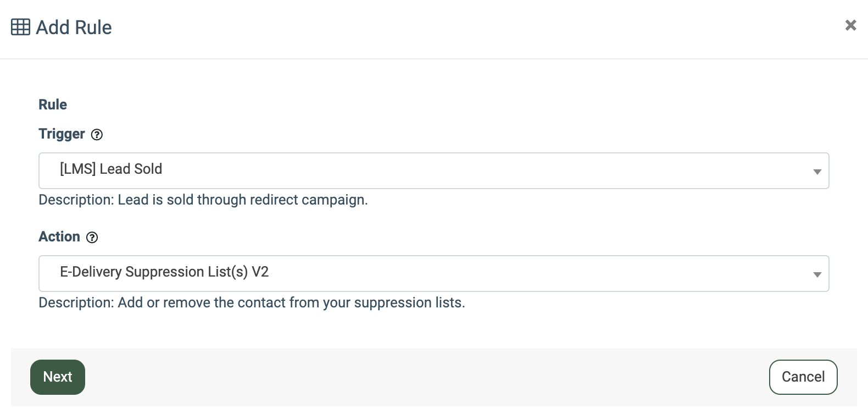
Task: Open the Trigger dropdown showing [LMS] Lead Sold
Action: (x=433, y=170)
